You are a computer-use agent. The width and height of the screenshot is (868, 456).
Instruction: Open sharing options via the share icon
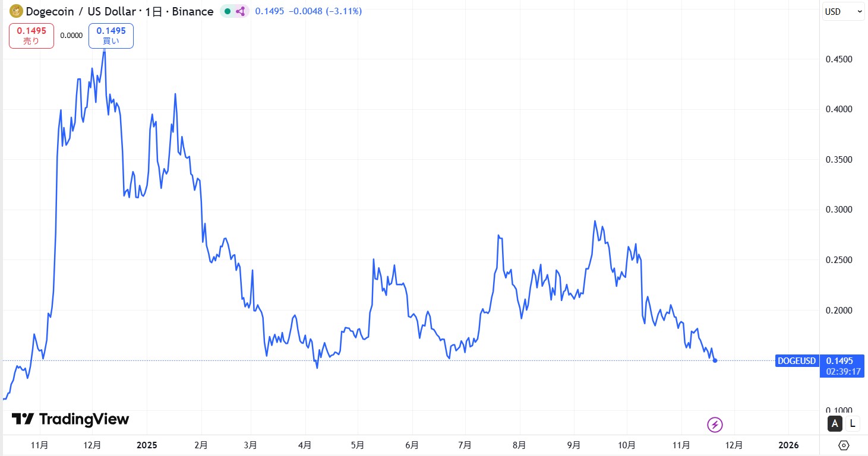pos(241,11)
